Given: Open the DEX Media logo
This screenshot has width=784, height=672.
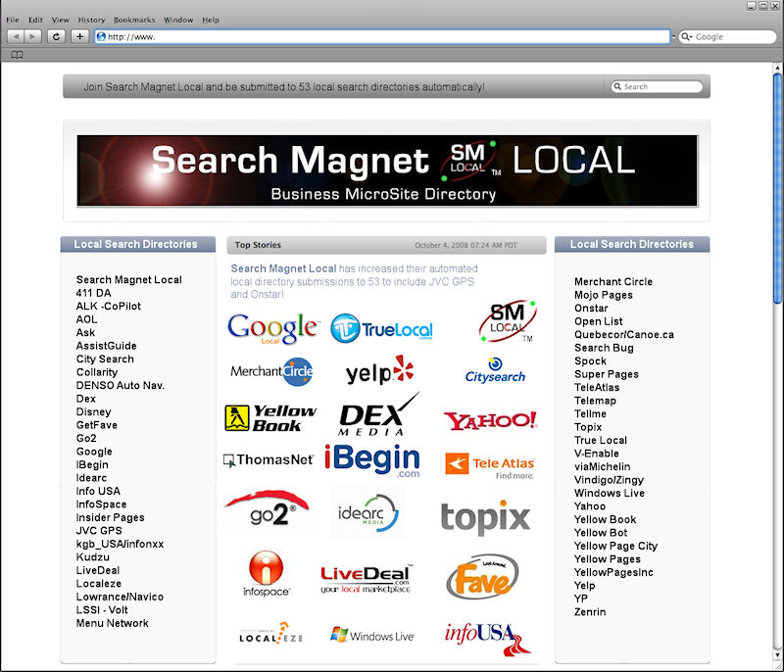Looking at the screenshot, I should (x=378, y=414).
